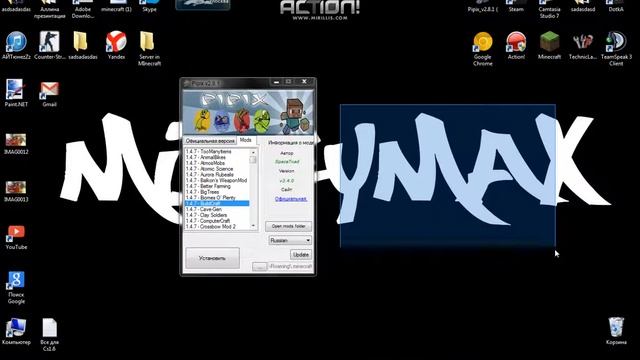Select the YouTube desktop shortcut
640x360 pixels.
pyautogui.click(x=16, y=237)
